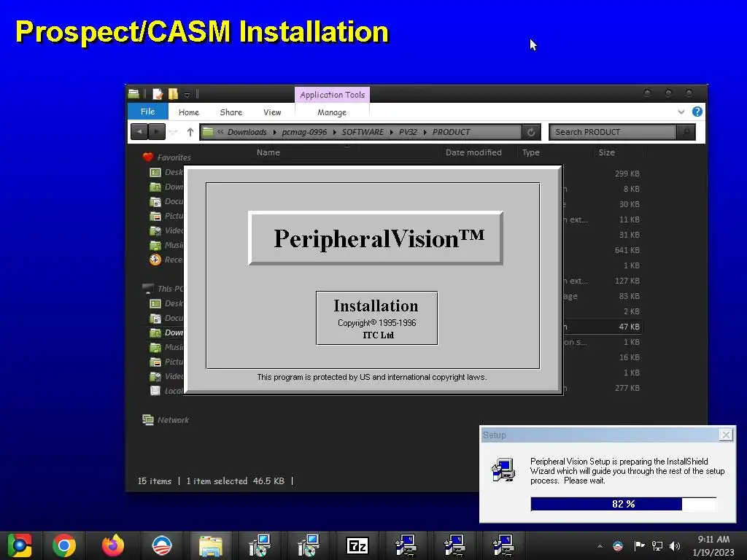Switch to the Home ribbon tab
This screenshot has height=560, width=747.
[x=189, y=112]
